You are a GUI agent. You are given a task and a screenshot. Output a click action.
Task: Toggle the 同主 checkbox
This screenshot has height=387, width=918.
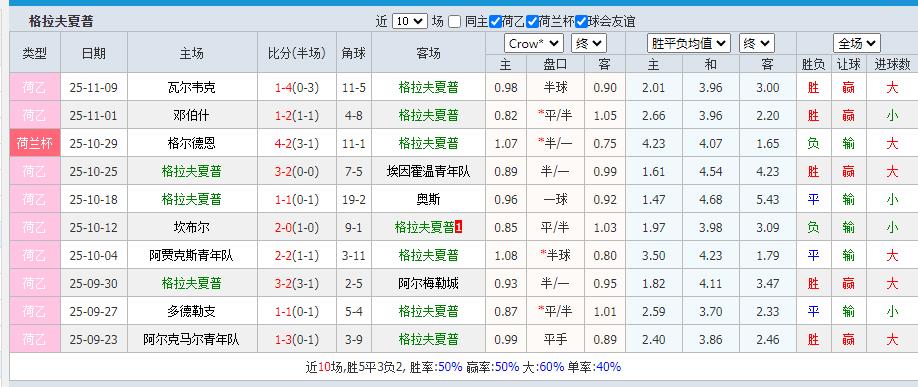coord(454,22)
